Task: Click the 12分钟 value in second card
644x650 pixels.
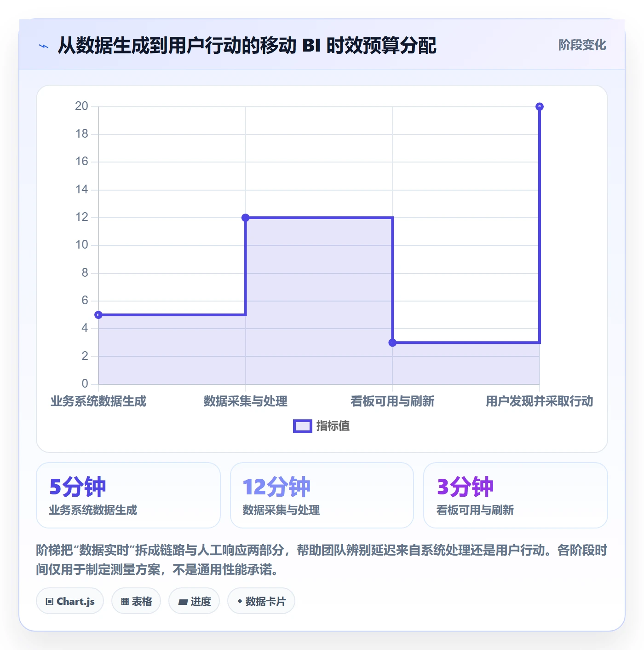Action: point(276,487)
